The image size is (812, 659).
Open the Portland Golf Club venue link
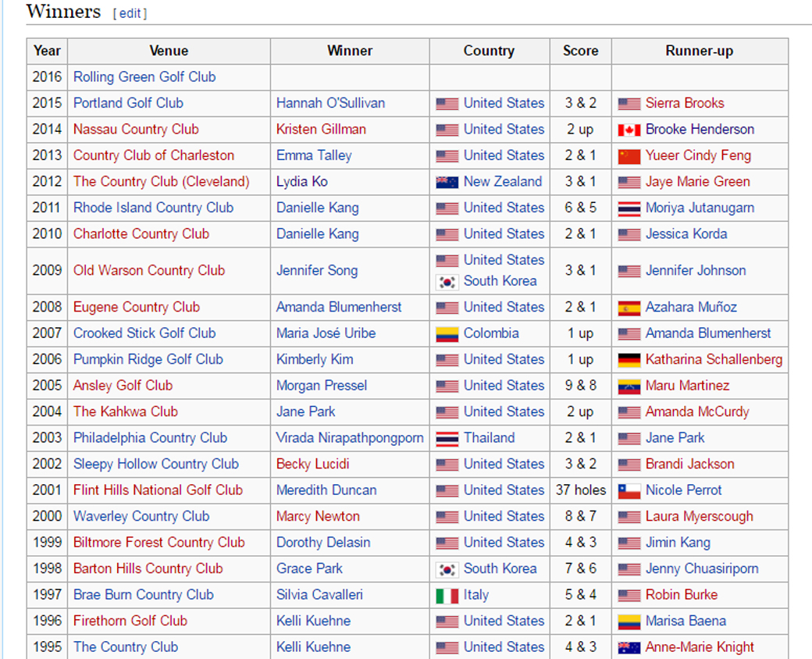128,103
